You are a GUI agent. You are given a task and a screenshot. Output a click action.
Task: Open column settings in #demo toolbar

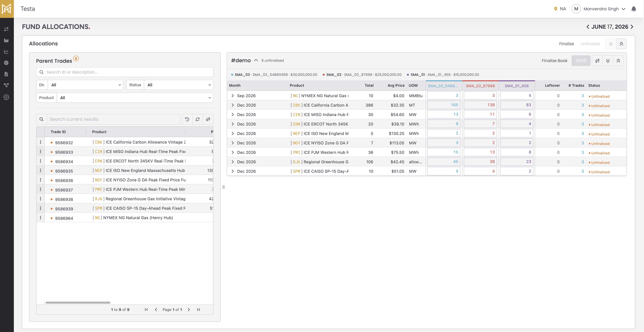(597, 61)
